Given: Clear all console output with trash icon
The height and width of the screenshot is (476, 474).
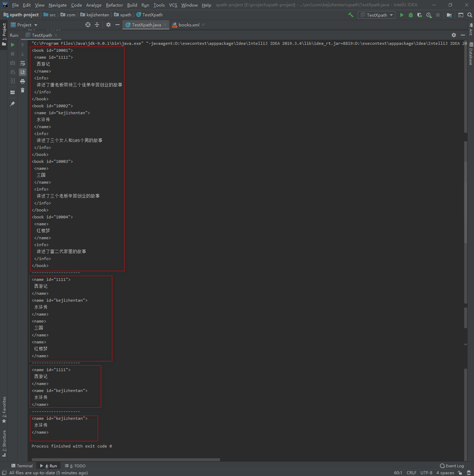Looking at the screenshot, I should click(23, 90).
